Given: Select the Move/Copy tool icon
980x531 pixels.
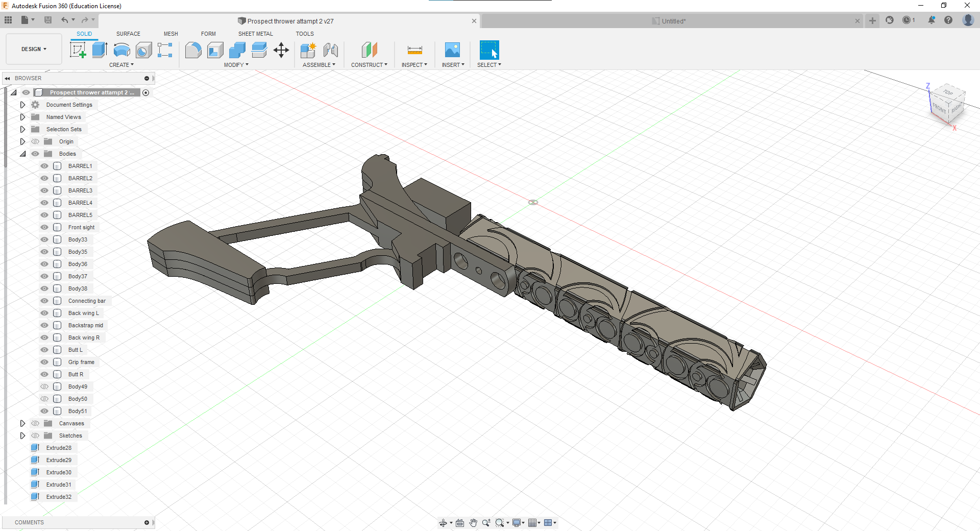Looking at the screenshot, I should [x=281, y=50].
